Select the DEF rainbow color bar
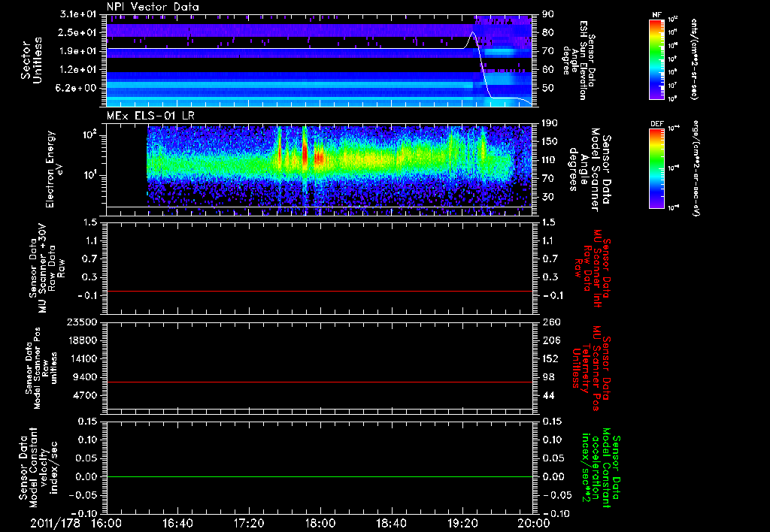Viewport: 770px width, 532px height. coord(656,168)
